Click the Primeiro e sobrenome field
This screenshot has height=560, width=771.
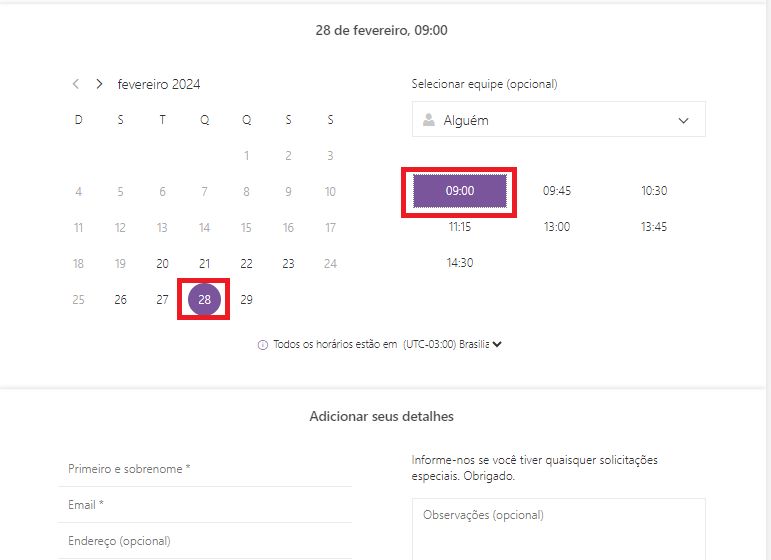click(x=205, y=469)
